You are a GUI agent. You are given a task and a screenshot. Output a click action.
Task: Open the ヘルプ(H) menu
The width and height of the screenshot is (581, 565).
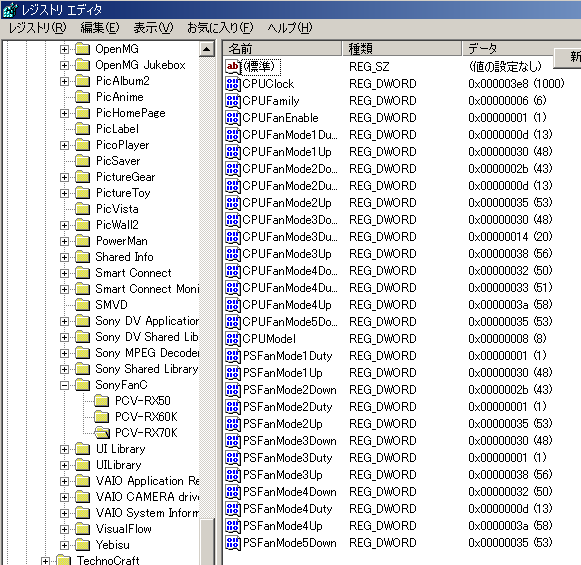290,28
